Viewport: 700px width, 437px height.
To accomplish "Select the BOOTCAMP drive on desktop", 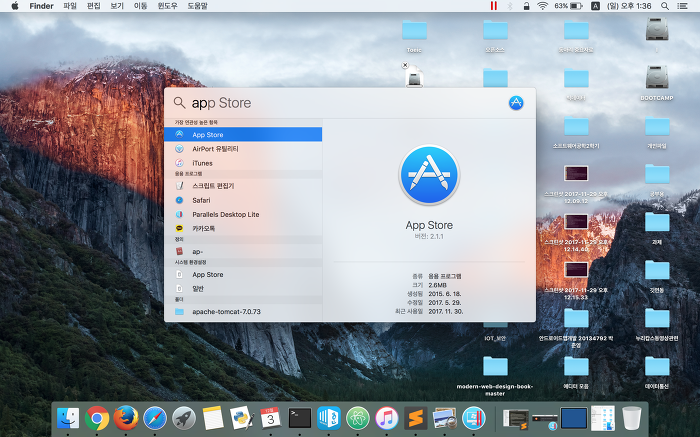I will coord(657,83).
